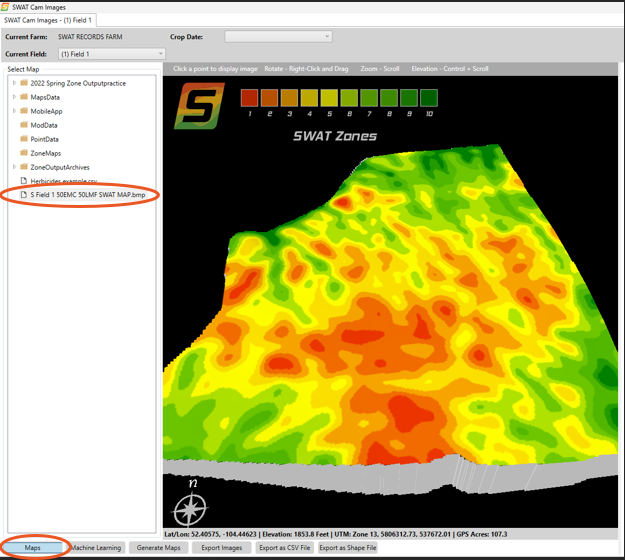Click the 'Click a point to display image' hint
The height and width of the screenshot is (560, 625).
(215, 69)
